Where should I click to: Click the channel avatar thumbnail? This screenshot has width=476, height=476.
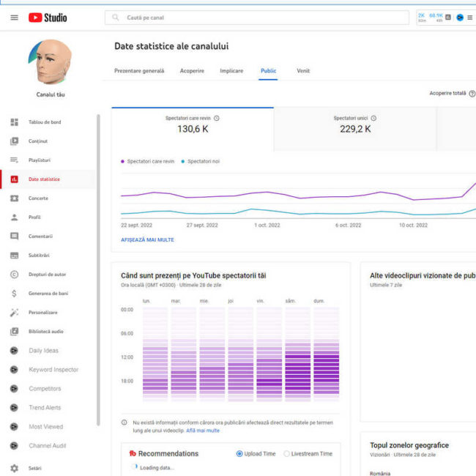coord(50,62)
